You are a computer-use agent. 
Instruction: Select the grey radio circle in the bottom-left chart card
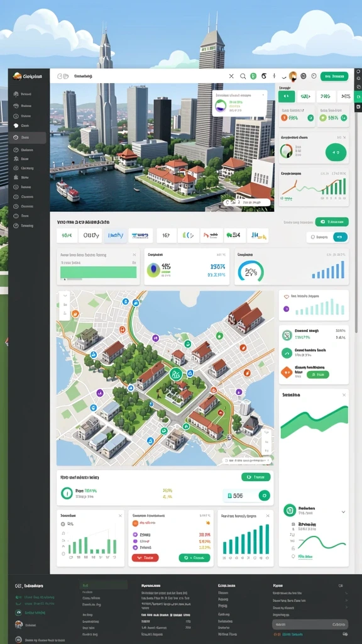point(63,524)
